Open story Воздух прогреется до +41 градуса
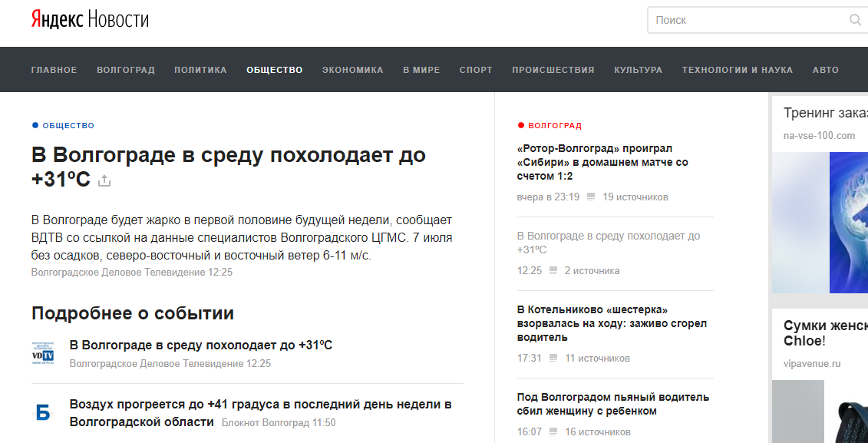Screen dimensions: 868x443 [260, 413]
